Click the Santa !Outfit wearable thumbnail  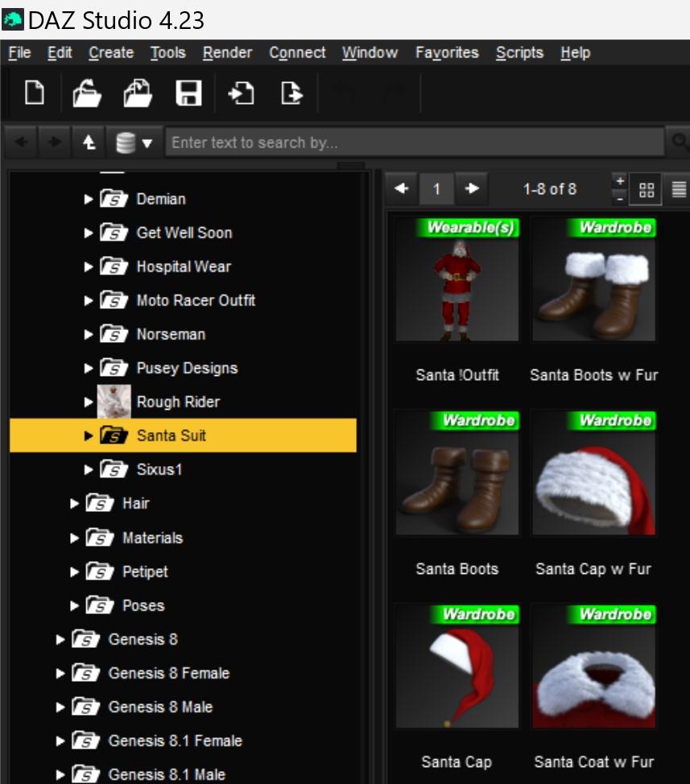coord(457,279)
